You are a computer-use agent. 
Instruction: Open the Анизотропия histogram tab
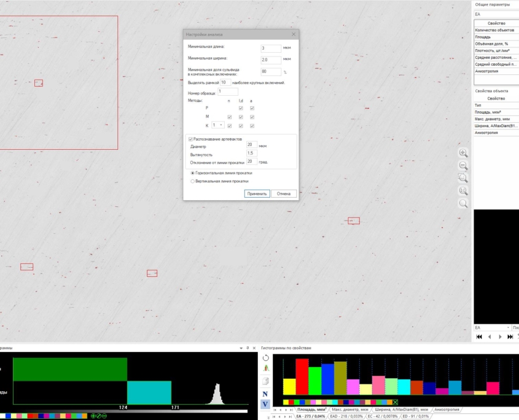(x=447, y=410)
